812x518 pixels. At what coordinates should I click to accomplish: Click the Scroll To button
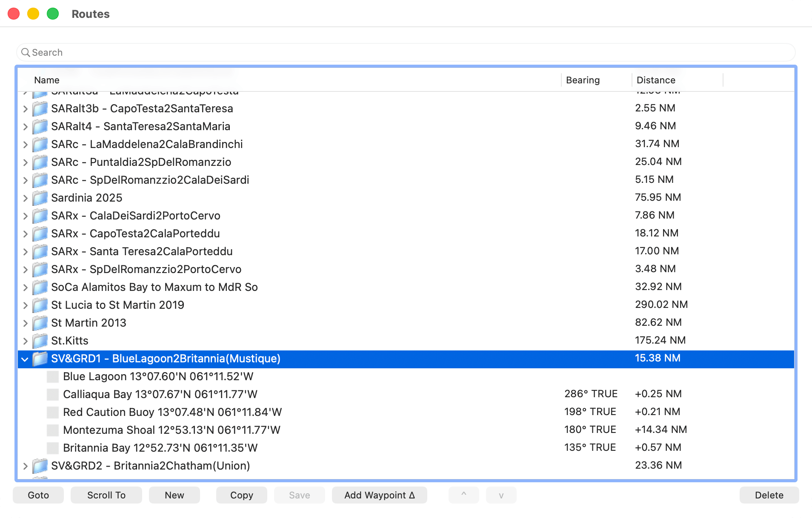point(106,495)
